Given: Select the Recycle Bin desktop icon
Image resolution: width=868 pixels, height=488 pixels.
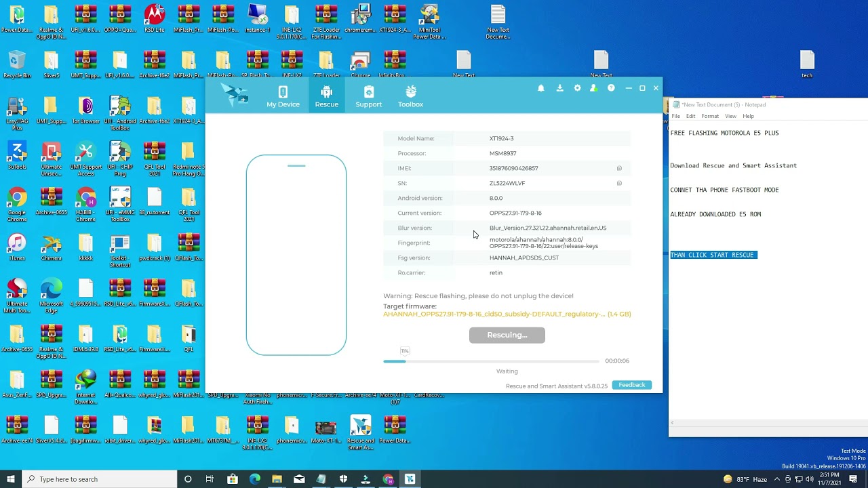Looking at the screenshot, I should [17, 65].
